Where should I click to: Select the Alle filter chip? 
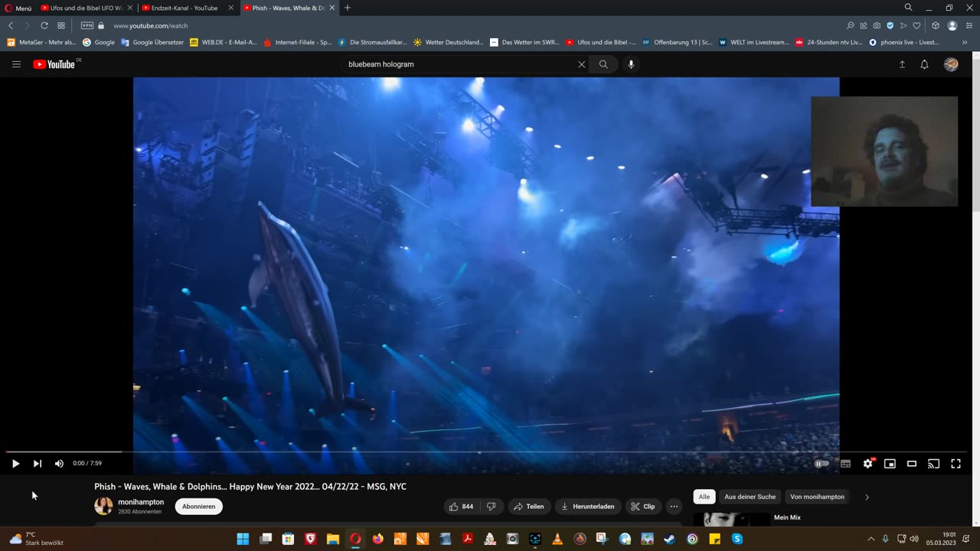point(704,497)
